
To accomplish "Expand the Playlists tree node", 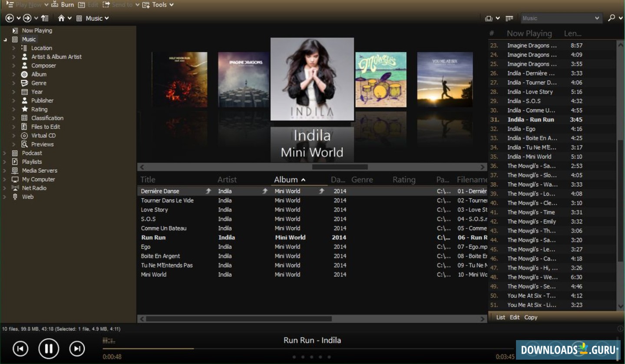I will (x=5, y=162).
